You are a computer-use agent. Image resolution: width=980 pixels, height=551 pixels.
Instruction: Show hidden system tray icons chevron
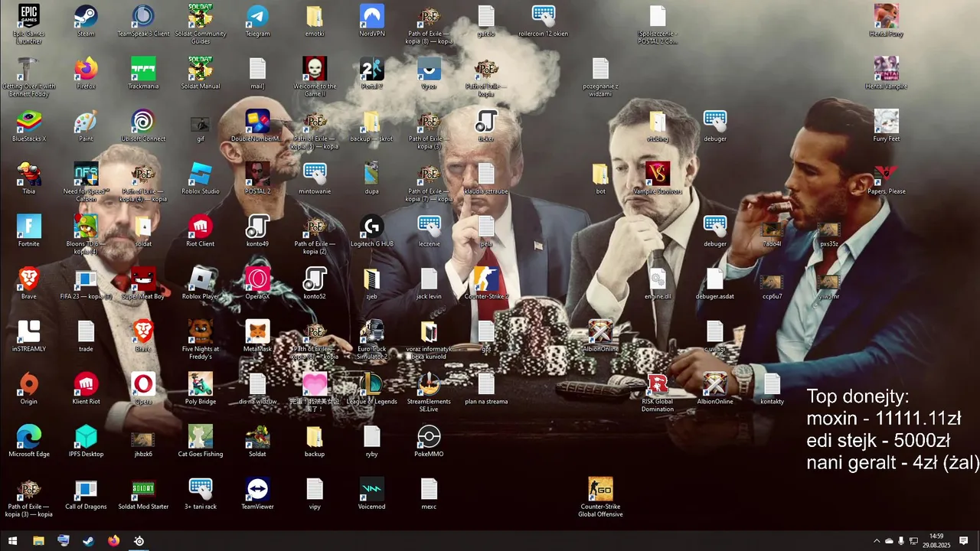click(877, 541)
